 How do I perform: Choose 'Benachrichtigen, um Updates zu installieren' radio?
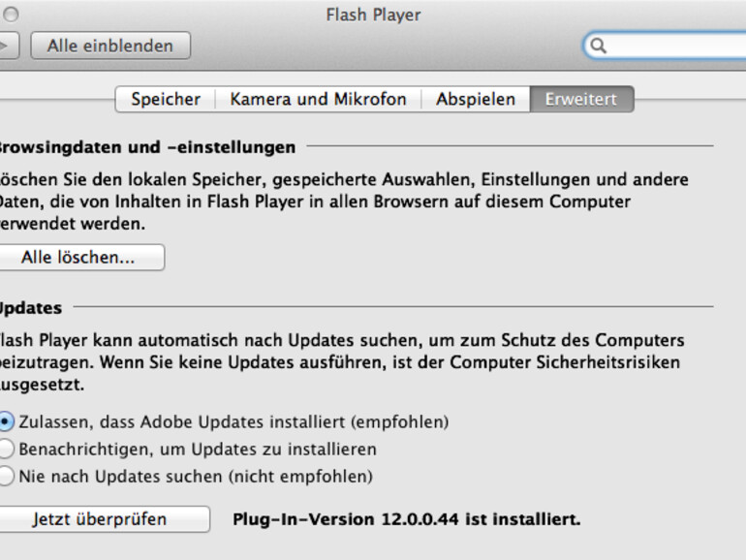(x=6, y=450)
